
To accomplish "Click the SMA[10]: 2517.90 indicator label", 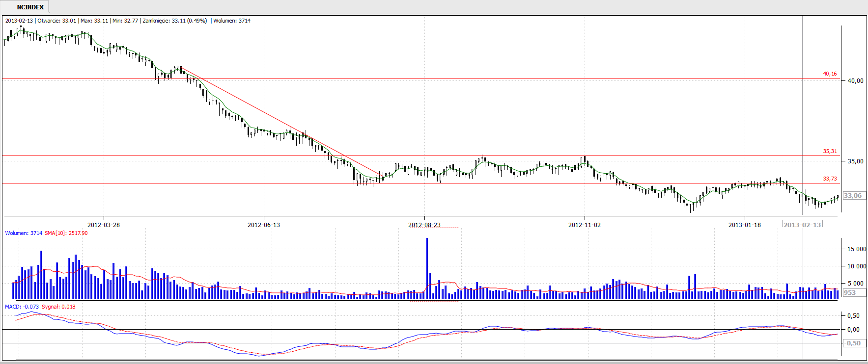I will point(66,233).
